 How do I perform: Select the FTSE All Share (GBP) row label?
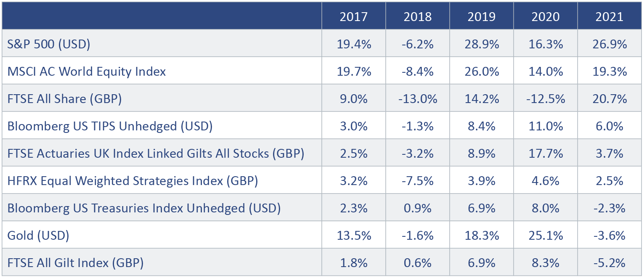click(64, 99)
